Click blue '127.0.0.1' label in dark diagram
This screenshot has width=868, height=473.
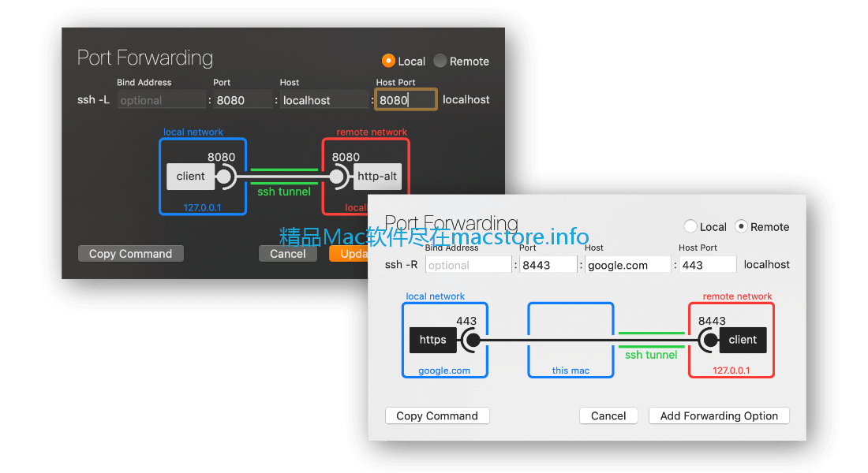202,207
